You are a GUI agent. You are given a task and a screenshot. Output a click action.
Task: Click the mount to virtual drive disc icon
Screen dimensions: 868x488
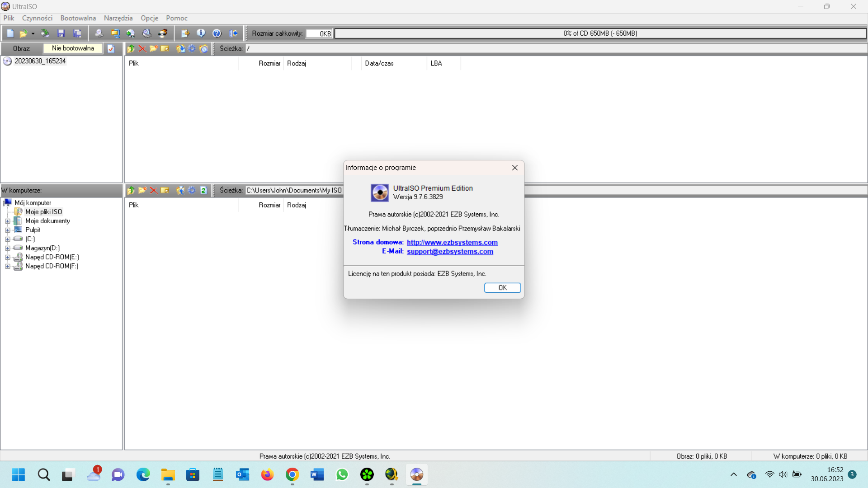click(131, 33)
